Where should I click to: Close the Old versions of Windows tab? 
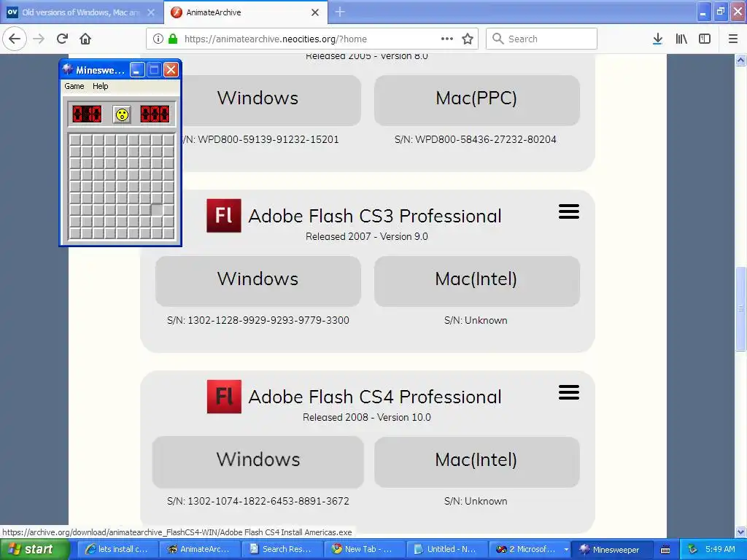click(151, 12)
